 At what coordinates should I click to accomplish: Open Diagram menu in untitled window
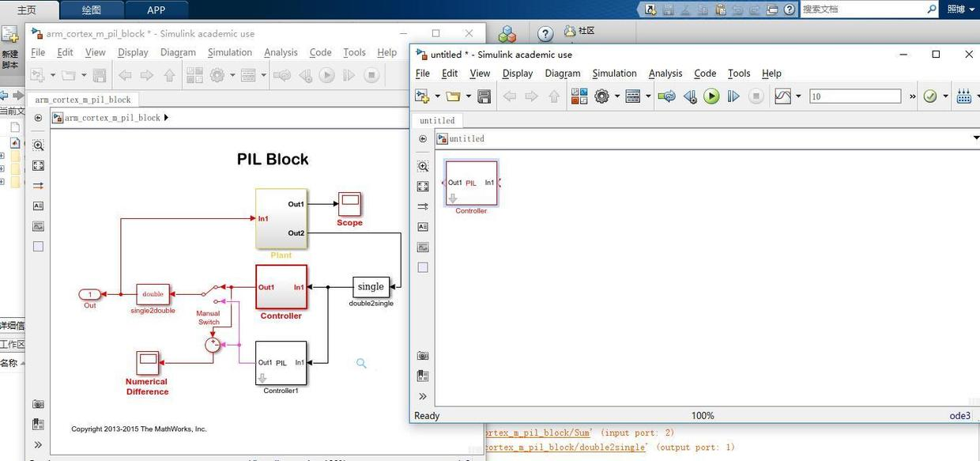pyautogui.click(x=563, y=74)
